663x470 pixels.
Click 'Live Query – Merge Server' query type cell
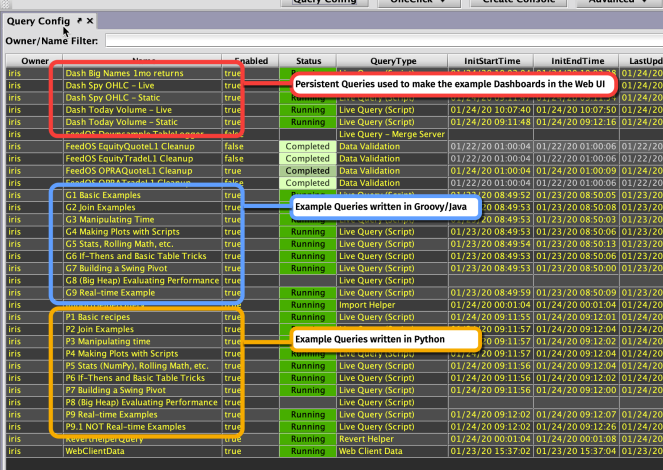[x=392, y=134]
